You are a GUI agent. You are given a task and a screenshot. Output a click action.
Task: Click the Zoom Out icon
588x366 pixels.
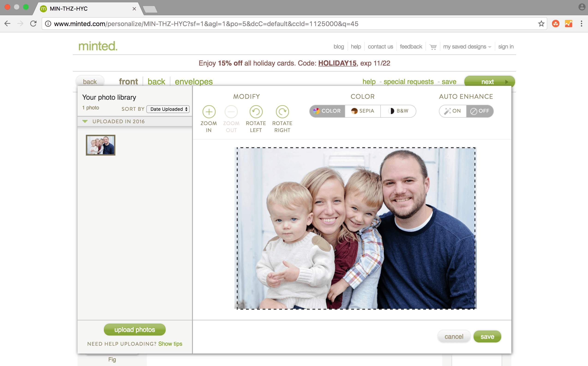tap(231, 111)
